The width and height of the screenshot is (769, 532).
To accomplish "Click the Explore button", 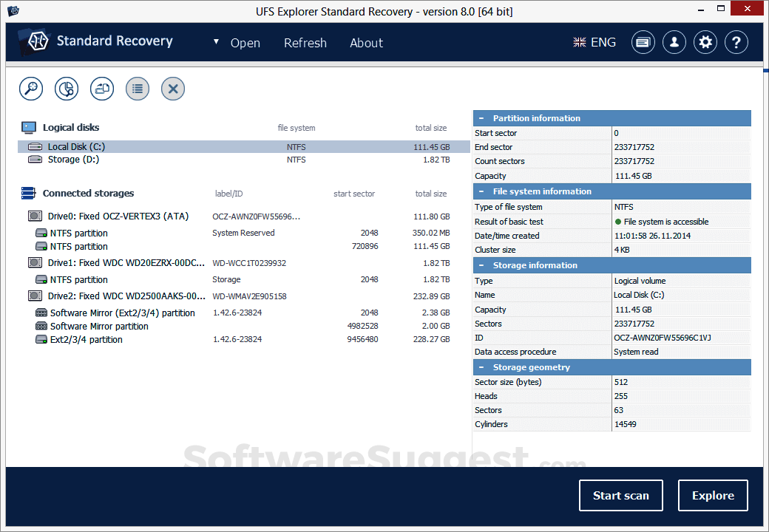I will pyautogui.click(x=713, y=495).
